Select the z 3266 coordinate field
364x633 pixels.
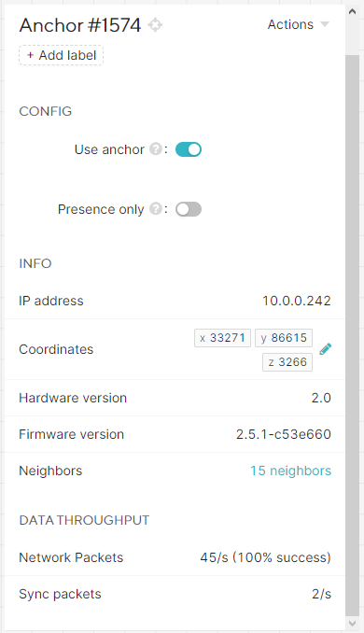click(287, 362)
